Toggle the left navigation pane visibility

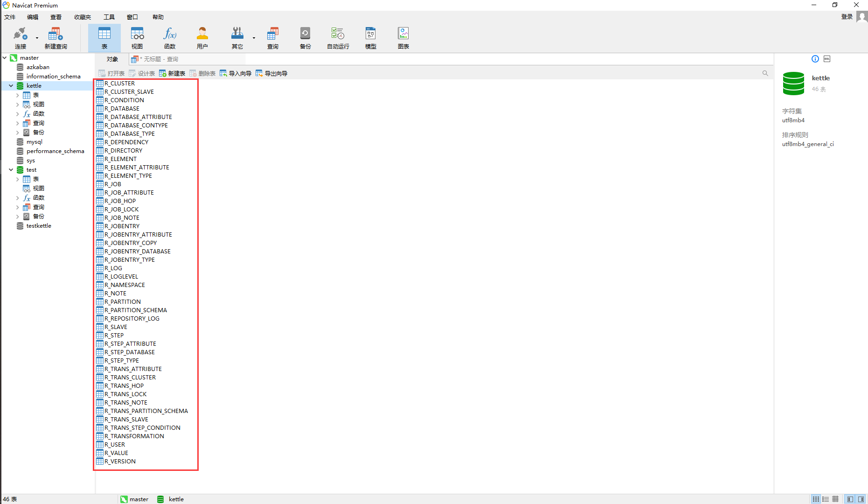[x=850, y=499]
